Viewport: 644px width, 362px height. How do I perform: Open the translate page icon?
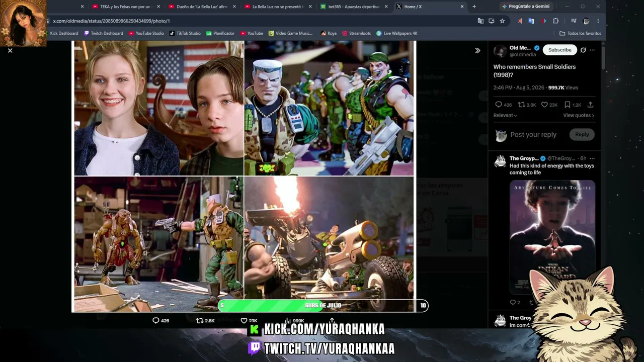[x=480, y=21]
